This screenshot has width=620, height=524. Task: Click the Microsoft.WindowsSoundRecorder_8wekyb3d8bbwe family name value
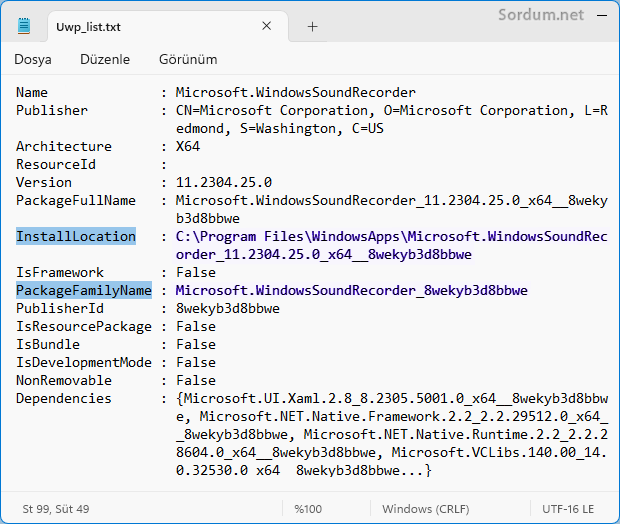[352, 291]
